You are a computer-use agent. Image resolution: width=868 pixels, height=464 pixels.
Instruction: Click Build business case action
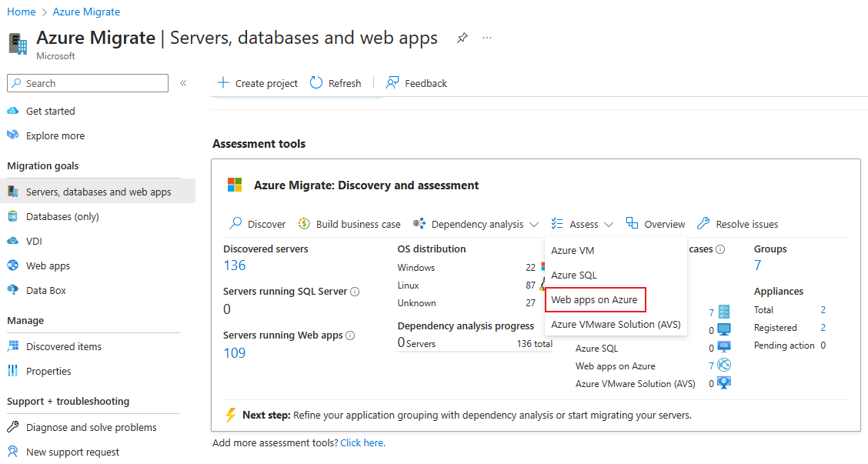349,224
